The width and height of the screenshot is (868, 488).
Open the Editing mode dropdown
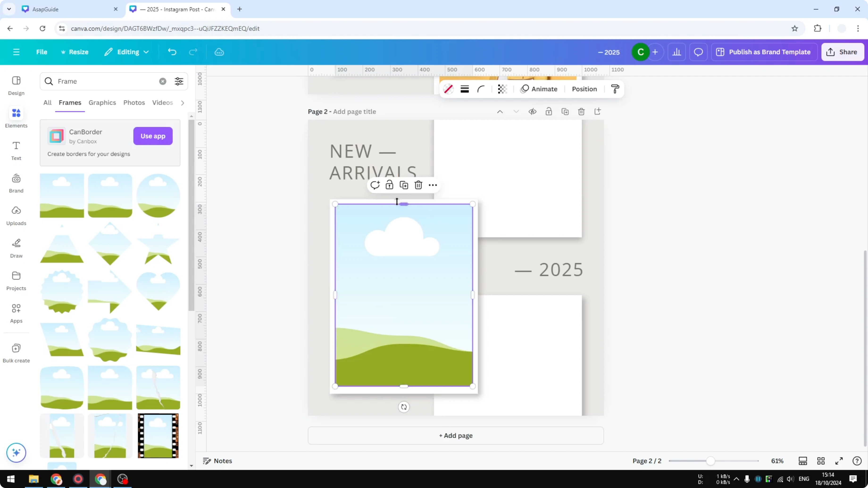click(x=126, y=52)
